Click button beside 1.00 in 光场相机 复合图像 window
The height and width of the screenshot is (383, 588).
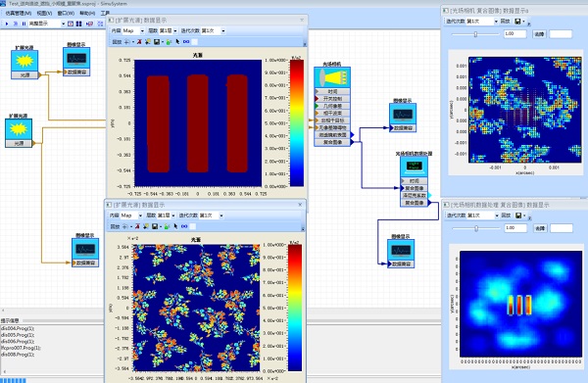click(x=539, y=34)
